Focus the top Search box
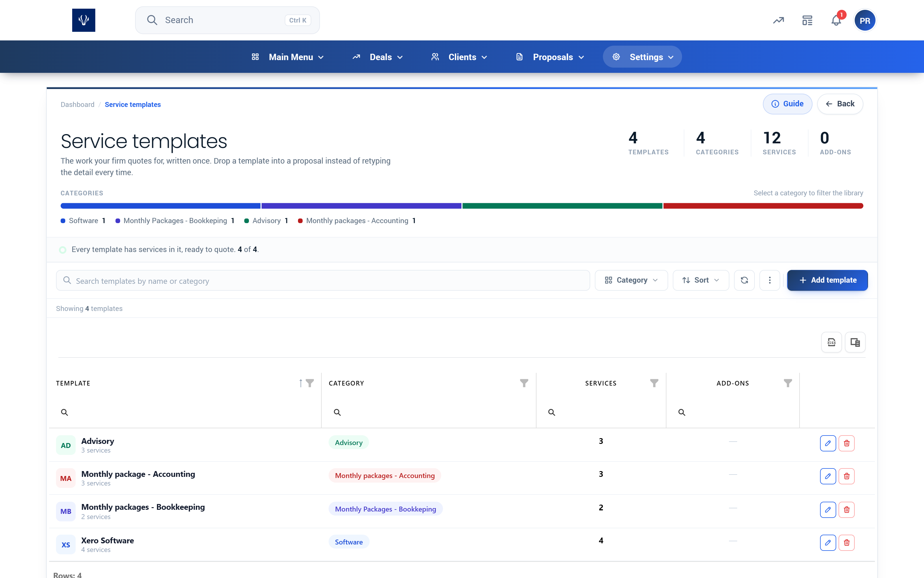Viewport: 924px width, 578px height. coord(227,20)
